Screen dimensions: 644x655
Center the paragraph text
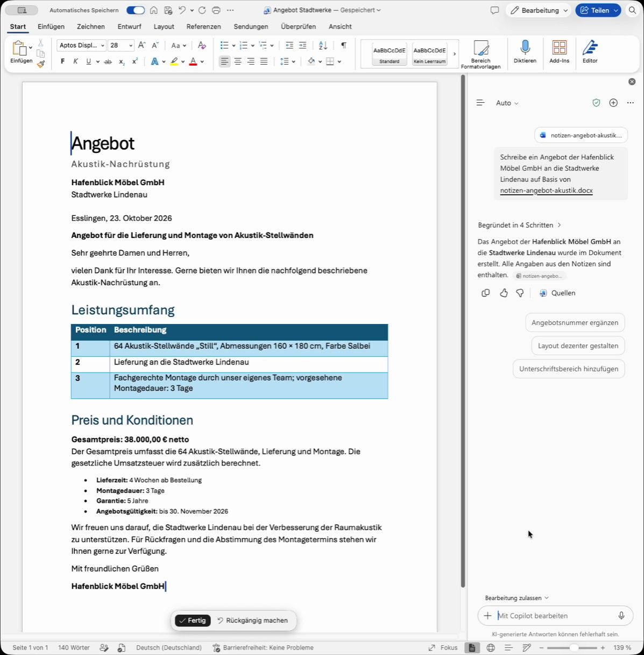(238, 61)
